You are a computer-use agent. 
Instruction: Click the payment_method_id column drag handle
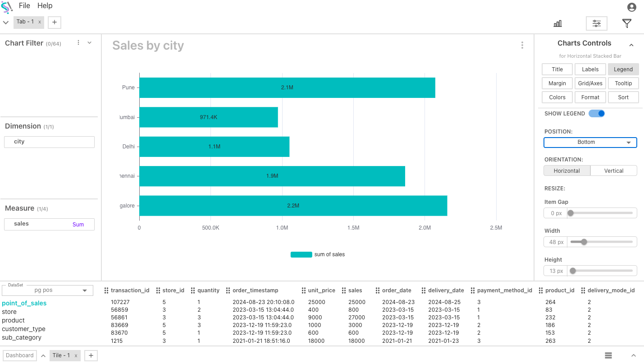point(473,290)
